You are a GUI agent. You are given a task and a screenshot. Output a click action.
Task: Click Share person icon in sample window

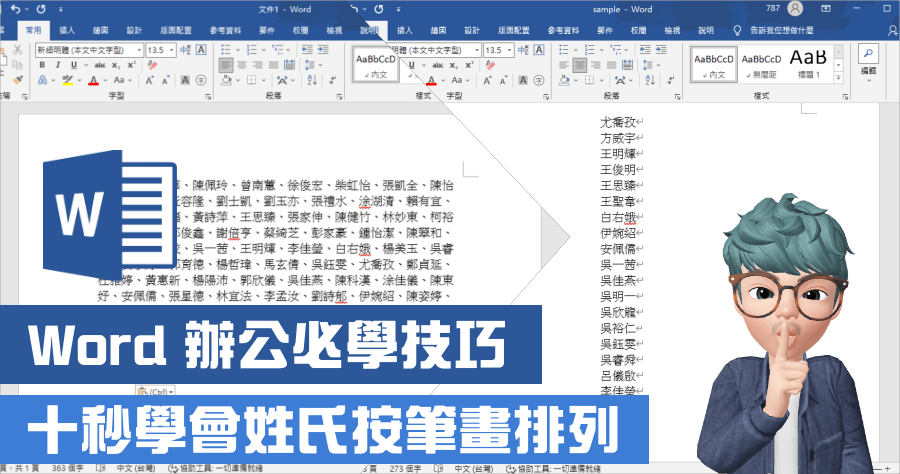[893, 30]
